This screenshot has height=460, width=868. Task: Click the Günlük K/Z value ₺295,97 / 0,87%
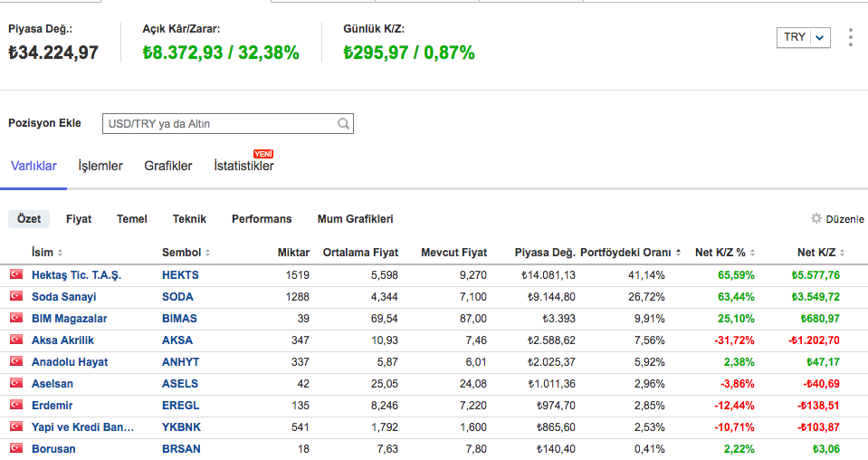[409, 53]
